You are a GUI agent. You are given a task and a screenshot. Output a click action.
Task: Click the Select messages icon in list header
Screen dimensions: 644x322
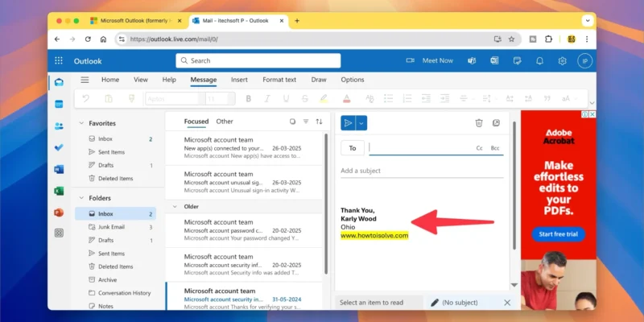(x=292, y=122)
